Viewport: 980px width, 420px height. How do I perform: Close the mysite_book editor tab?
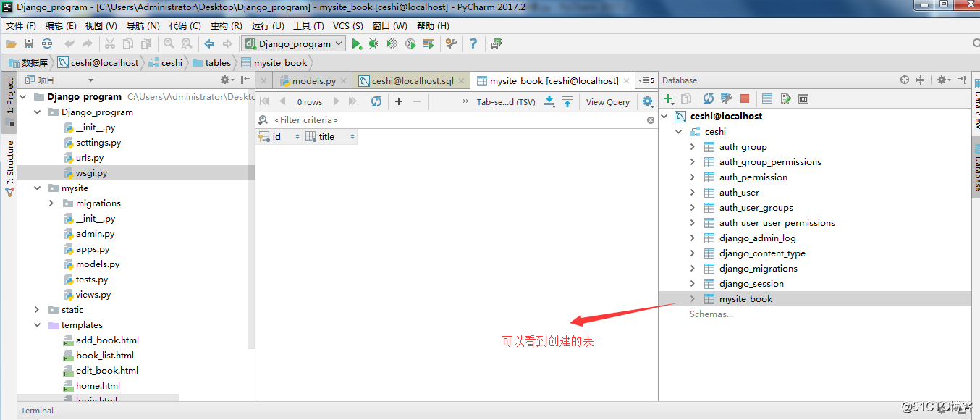click(626, 80)
